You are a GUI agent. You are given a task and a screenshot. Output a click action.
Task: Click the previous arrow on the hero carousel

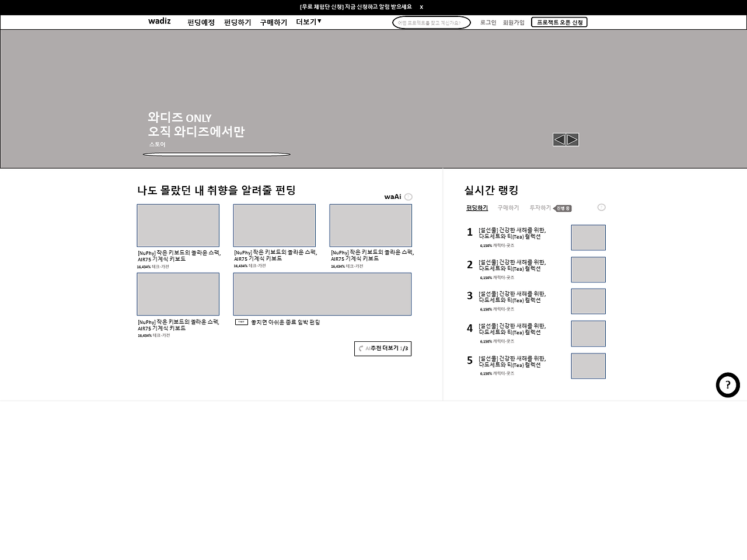pyautogui.click(x=559, y=139)
